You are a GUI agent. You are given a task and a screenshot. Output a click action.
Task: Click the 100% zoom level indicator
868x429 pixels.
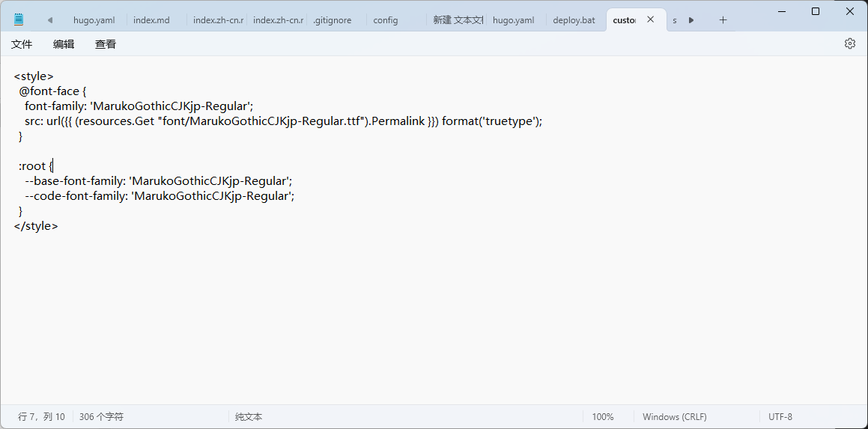tap(603, 417)
